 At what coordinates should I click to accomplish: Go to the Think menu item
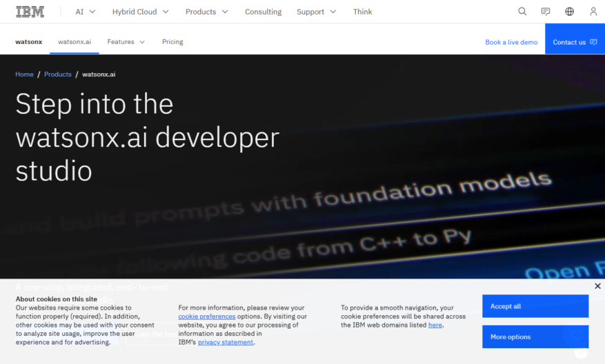tap(362, 12)
